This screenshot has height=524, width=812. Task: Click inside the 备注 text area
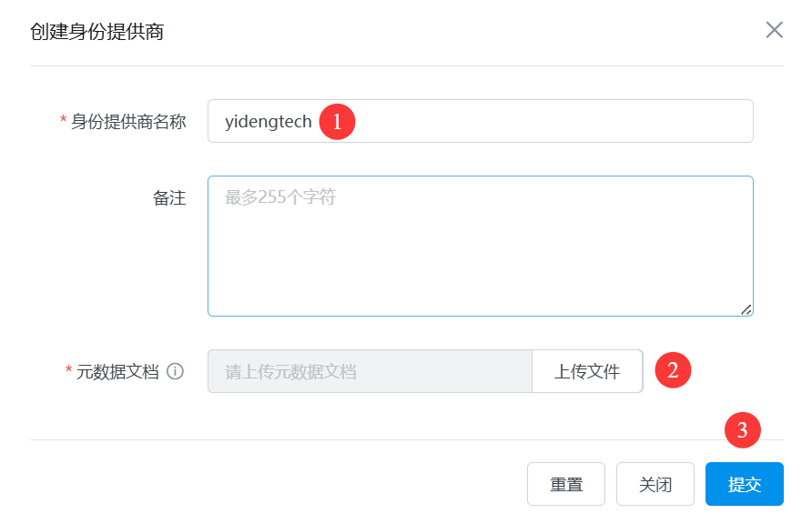[480, 246]
